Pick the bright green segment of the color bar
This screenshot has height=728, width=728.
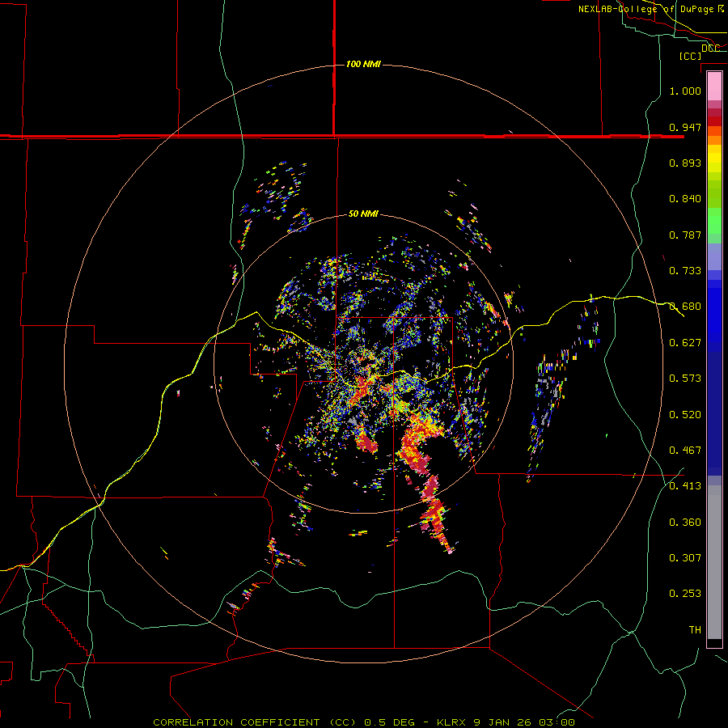tap(714, 221)
